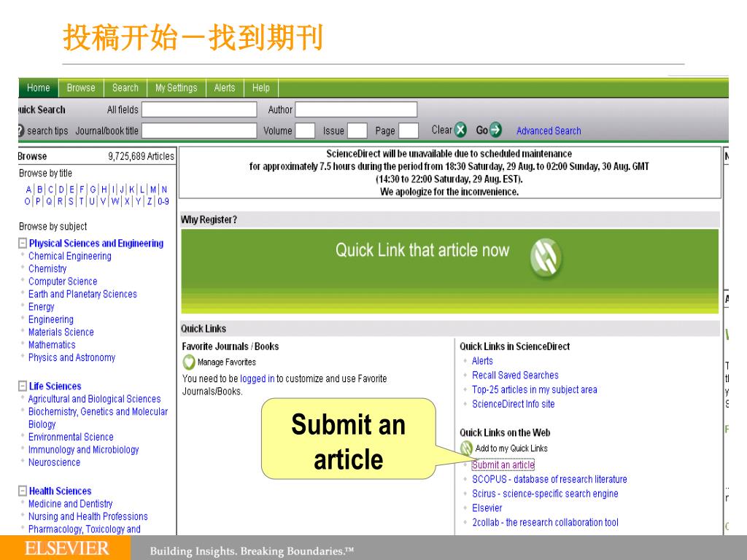This screenshot has height=560, width=747.
Task: Click the Manage Favorites heart icon
Action: (x=189, y=362)
